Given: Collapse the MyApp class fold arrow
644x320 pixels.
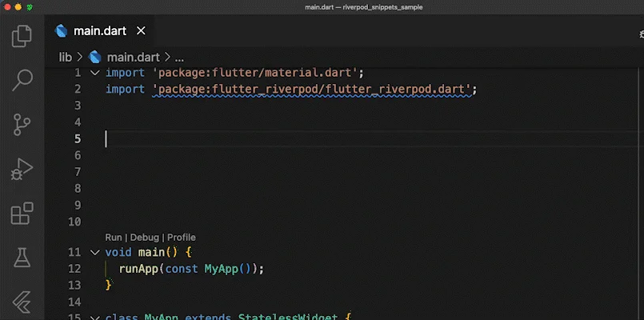Looking at the screenshot, I should click(96, 318).
